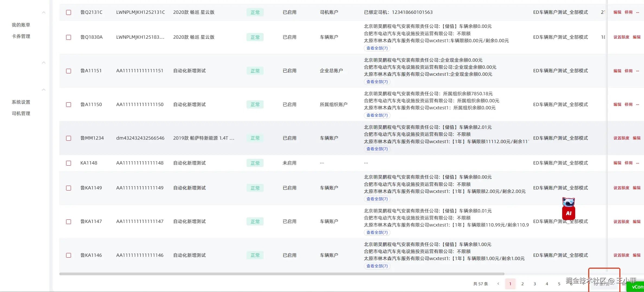This screenshot has height=292, width=644.
Task: Edit the KA1148 vehicle via 编辑
Action: pos(617,163)
